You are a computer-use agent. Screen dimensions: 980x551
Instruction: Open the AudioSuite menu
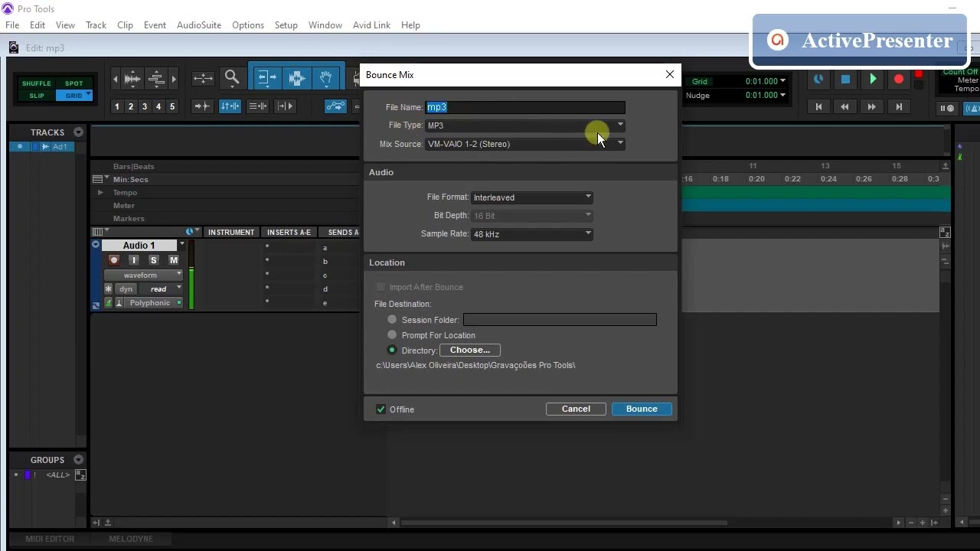tap(199, 25)
